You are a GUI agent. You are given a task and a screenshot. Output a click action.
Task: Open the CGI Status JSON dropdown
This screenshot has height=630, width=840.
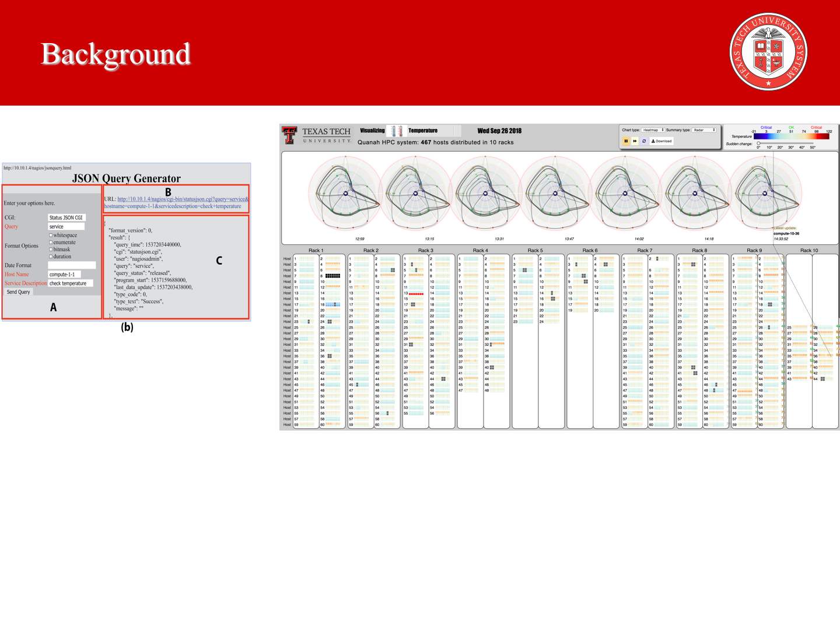(66, 218)
